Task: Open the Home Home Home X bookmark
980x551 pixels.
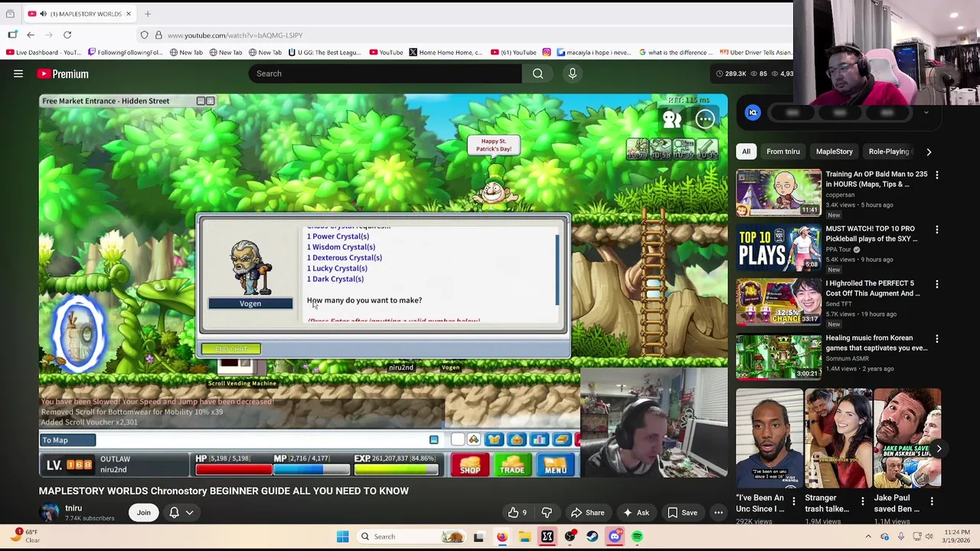Action: click(x=446, y=52)
